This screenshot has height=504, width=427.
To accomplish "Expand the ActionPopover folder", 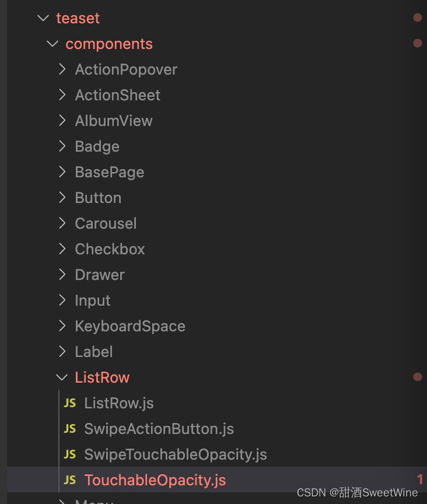I will pyautogui.click(x=62, y=69).
